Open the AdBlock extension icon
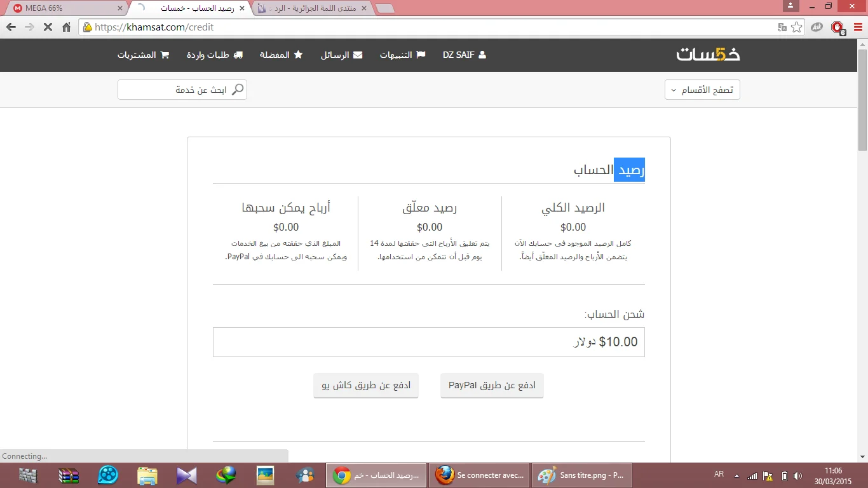This screenshot has height=488, width=868. click(837, 27)
